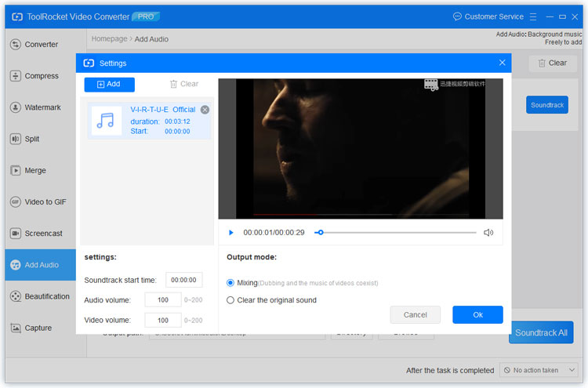
Task: Click the duration value 00:03:12
Action: tap(177, 121)
